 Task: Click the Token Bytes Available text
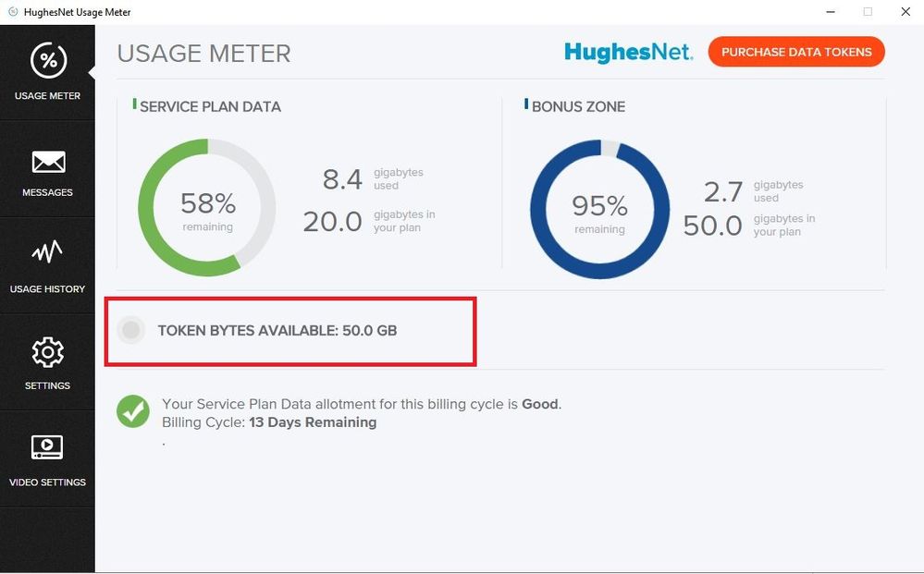[x=277, y=330]
